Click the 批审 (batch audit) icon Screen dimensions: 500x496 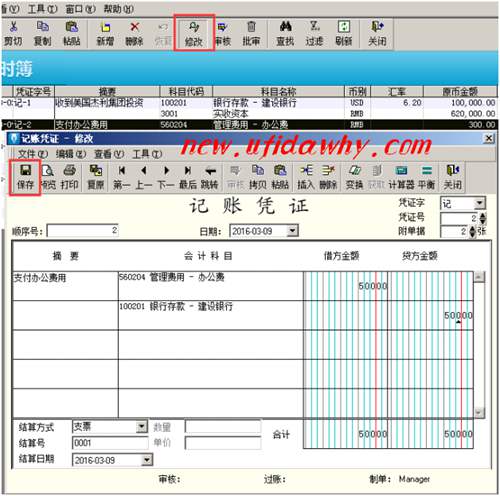[x=251, y=33]
